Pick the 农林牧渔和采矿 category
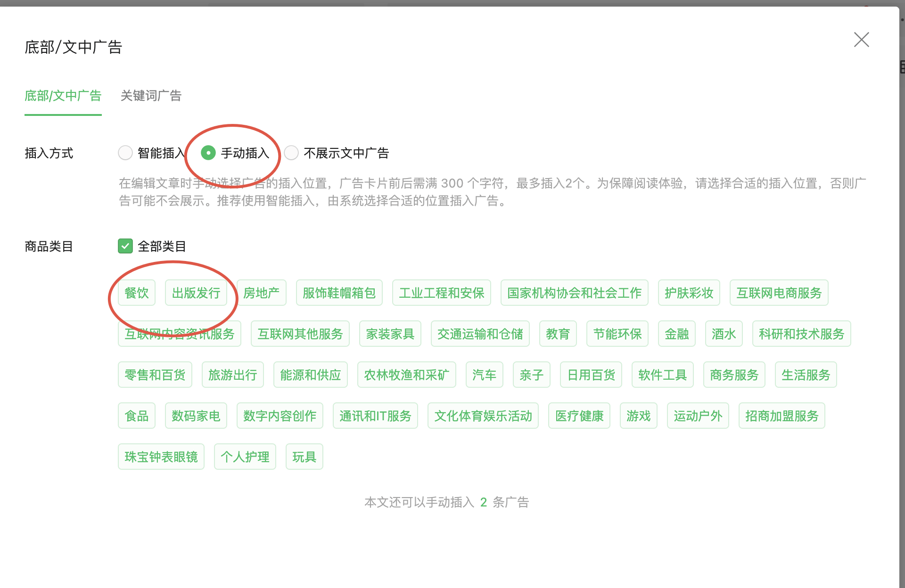905x588 pixels. (407, 375)
